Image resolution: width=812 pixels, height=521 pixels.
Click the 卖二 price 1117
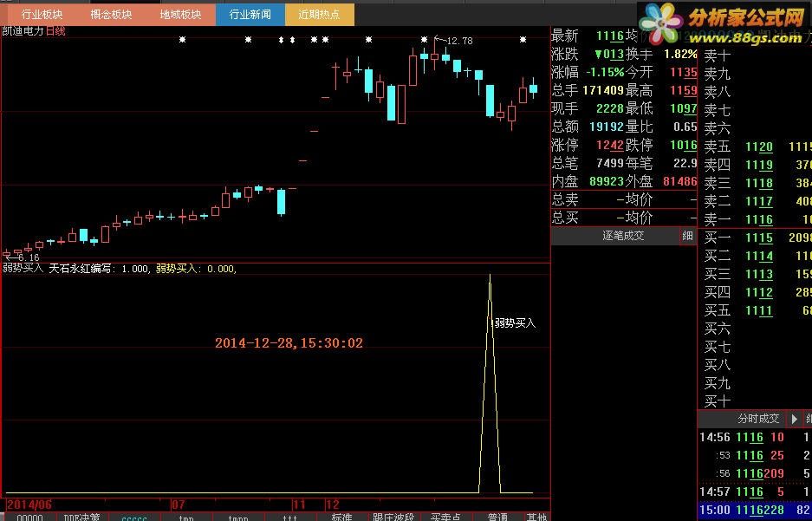759,201
